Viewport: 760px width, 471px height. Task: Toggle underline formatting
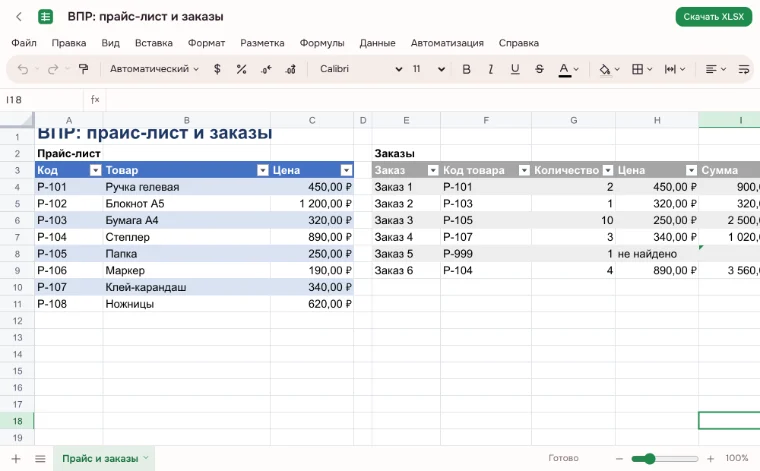[515, 69]
